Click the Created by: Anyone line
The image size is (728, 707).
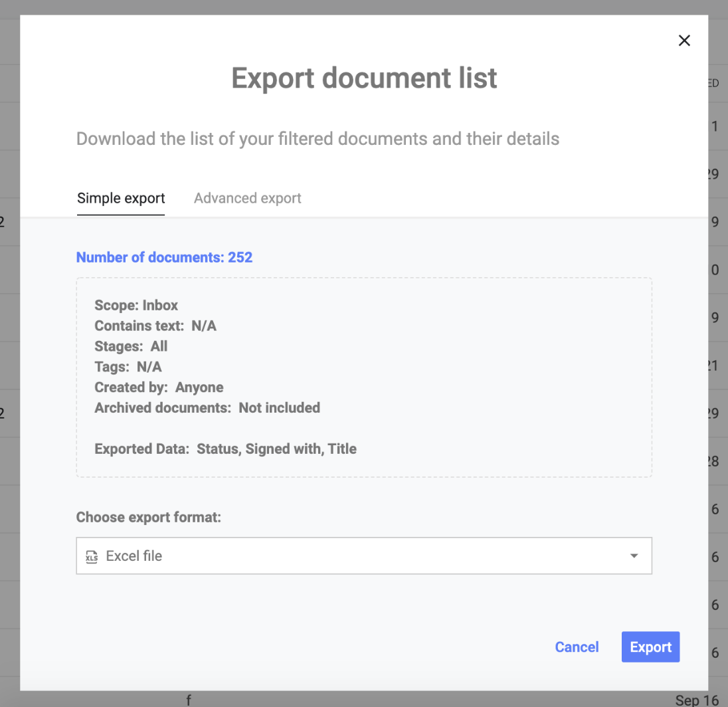(x=159, y=387)
